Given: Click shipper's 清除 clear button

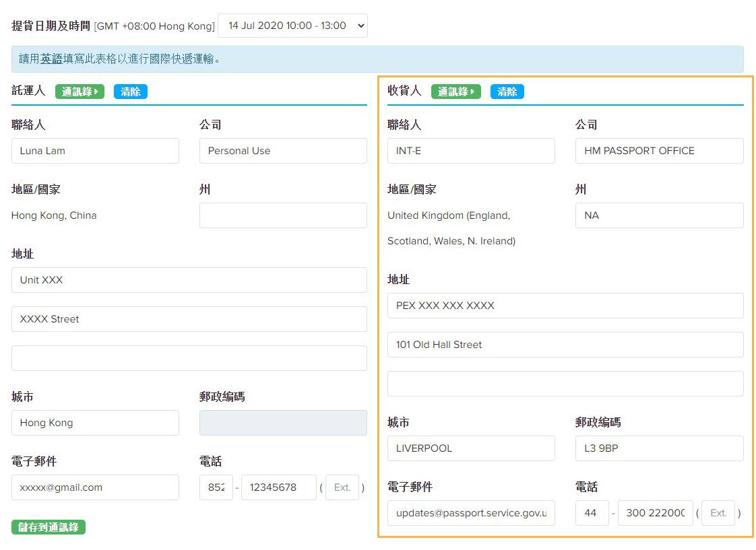Looking at the screenshot, I should coord(130,92).
